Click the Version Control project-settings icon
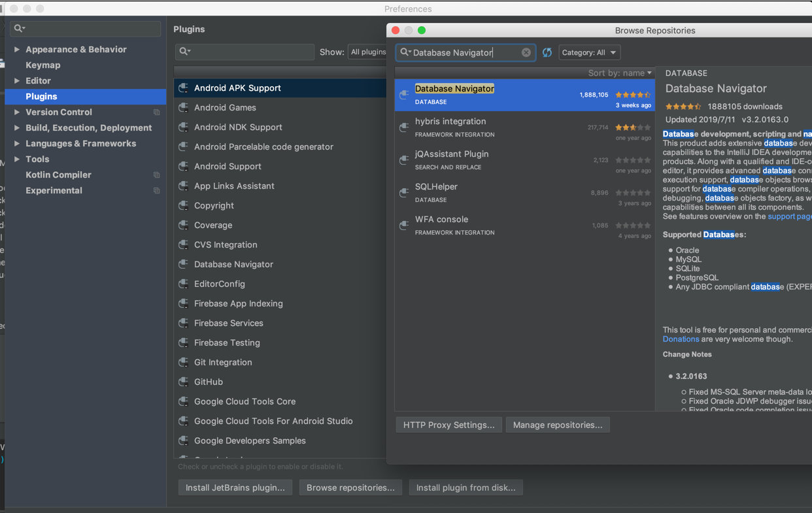This screenshot has height=513, width=812. [x=156, y=112]
